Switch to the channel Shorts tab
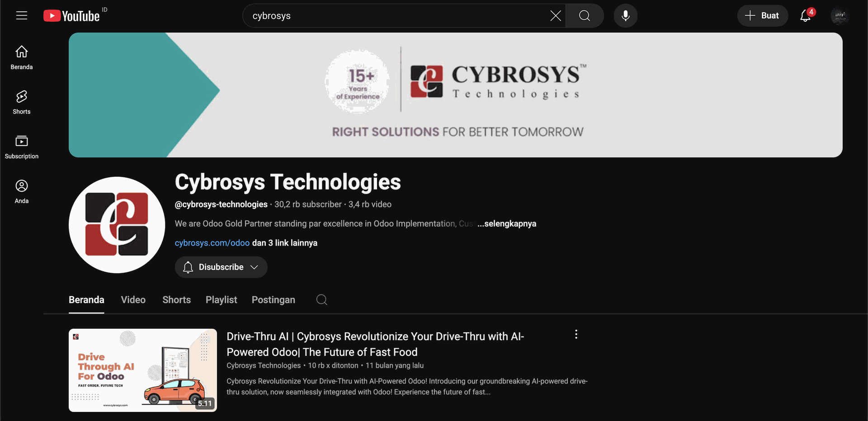 coord(177,300)
